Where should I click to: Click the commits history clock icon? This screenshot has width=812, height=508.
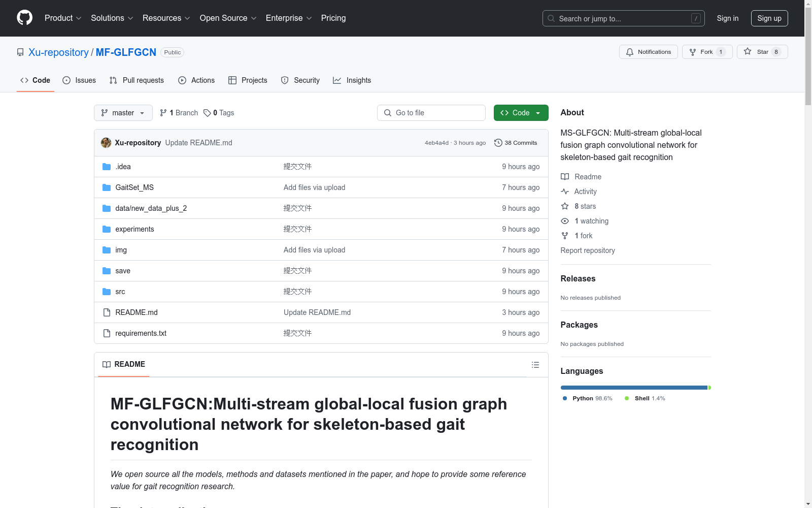[498, 143]
